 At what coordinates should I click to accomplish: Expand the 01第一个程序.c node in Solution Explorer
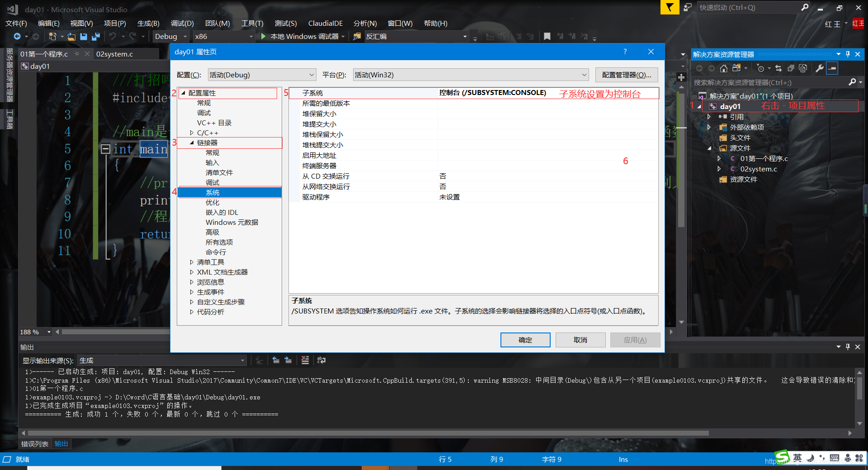pyautogui.click(x=719, y=158)
